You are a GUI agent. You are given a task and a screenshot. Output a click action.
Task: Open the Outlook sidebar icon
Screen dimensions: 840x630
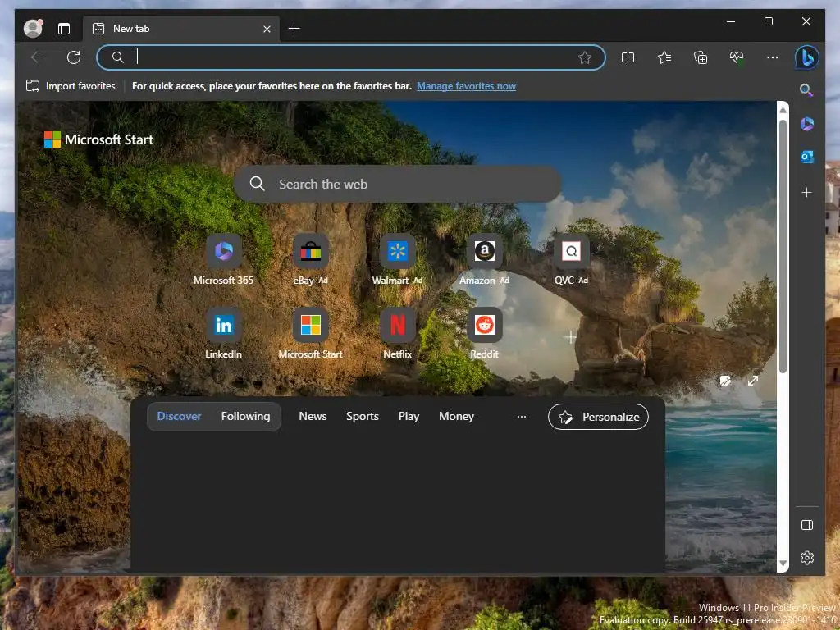(807, 157)
